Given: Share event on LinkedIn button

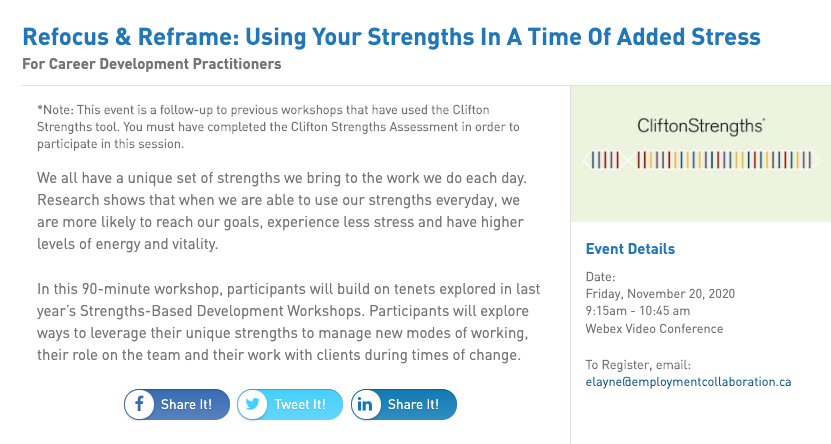Looking at the screenshot, I should point(403,404).
